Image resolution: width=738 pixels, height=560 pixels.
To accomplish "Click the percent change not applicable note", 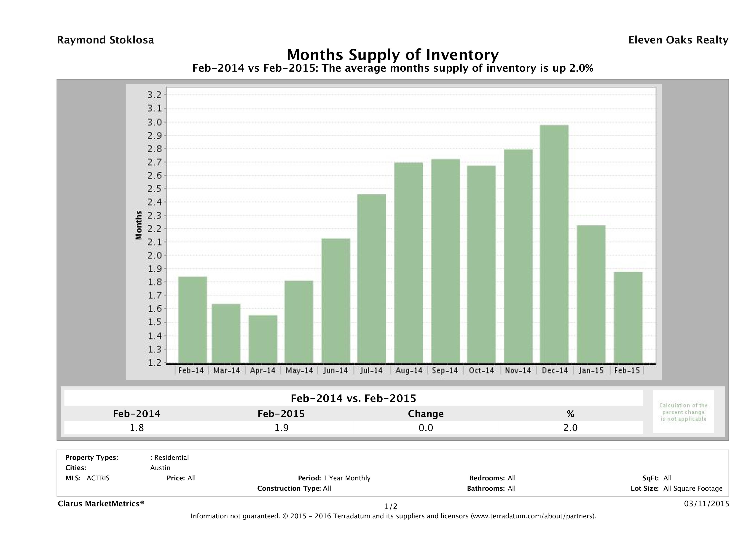I will (x=683, y=412).
